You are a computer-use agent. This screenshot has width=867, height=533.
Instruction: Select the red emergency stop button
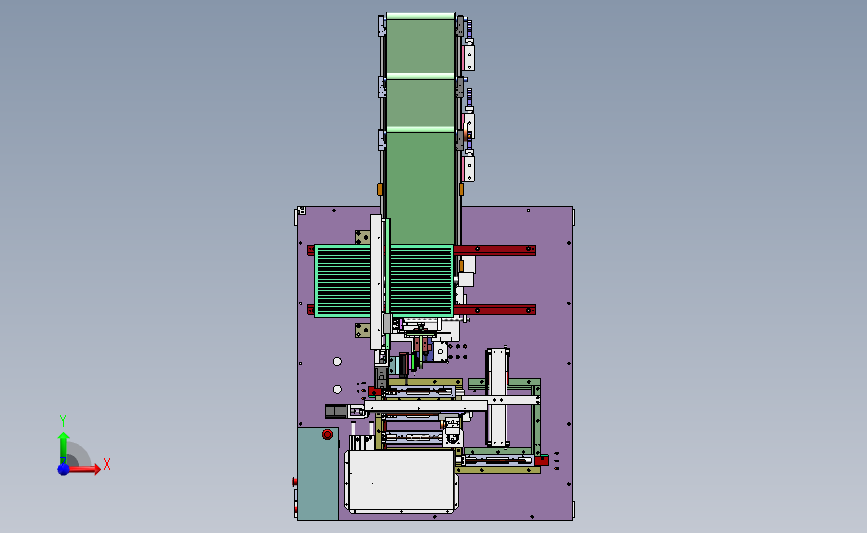point(327,435)
